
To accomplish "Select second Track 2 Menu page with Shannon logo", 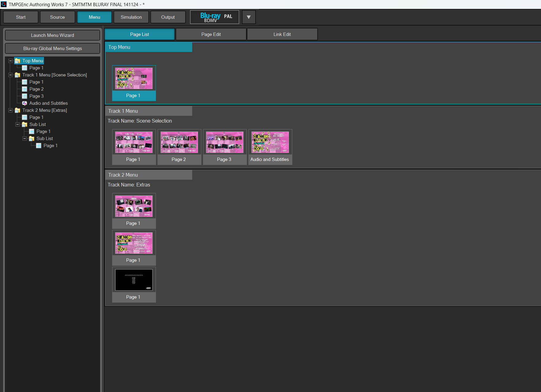I will tap(134, 248).
